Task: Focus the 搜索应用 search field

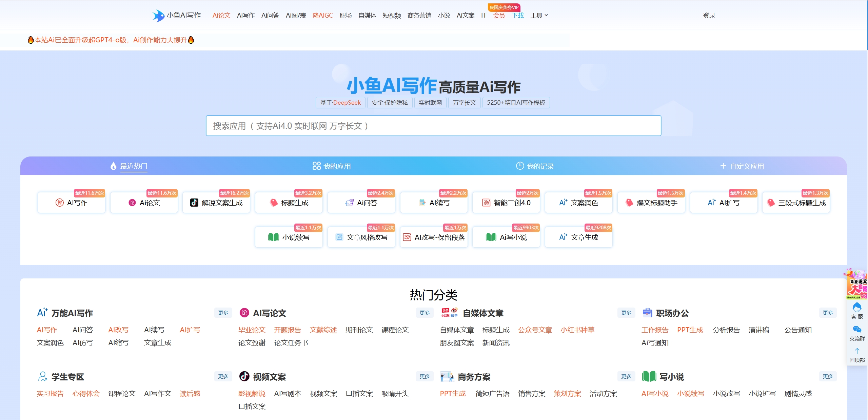Action: (x=433, y=126)
